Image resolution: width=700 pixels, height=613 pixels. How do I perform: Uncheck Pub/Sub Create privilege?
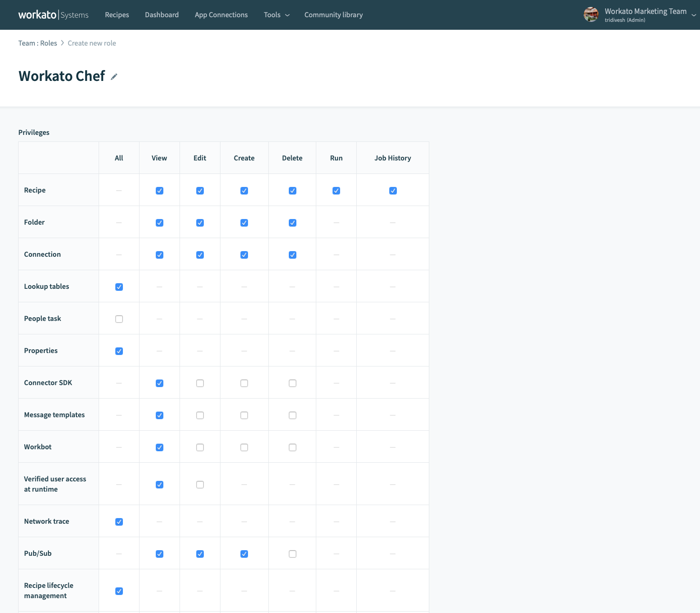point(244,554)
